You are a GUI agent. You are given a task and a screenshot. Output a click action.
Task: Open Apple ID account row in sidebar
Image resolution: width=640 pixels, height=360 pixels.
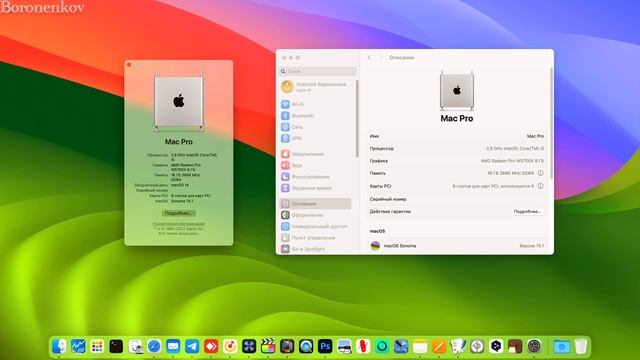(315, 87)
